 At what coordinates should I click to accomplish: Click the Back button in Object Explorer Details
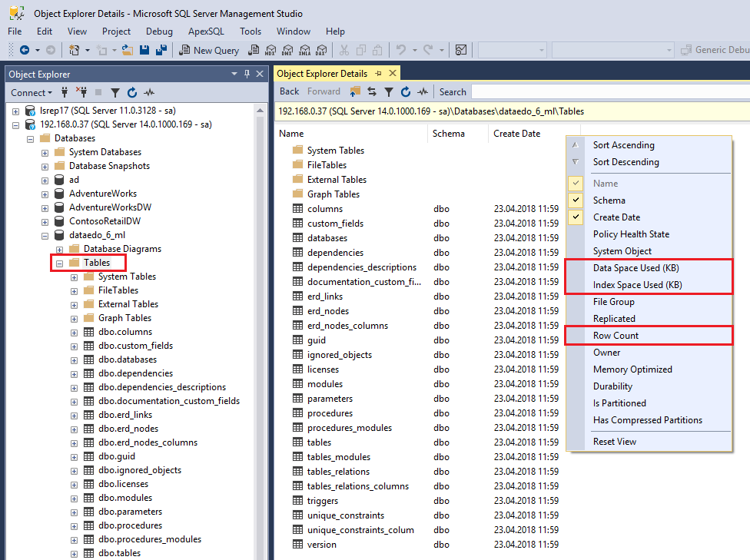click(288, 91)
